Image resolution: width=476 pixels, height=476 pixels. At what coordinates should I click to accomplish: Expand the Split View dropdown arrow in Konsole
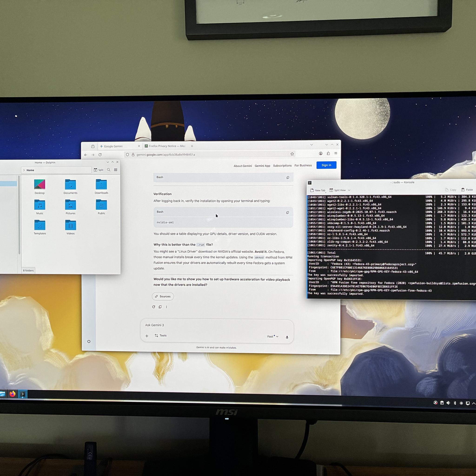349,190
